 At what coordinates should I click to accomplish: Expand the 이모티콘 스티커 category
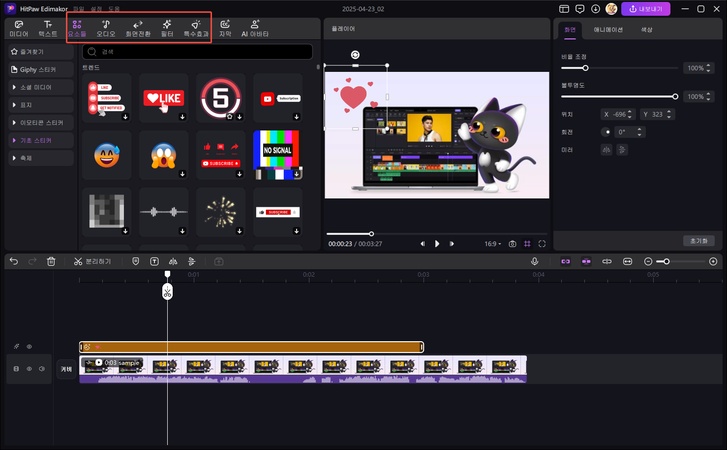(41, 122)
